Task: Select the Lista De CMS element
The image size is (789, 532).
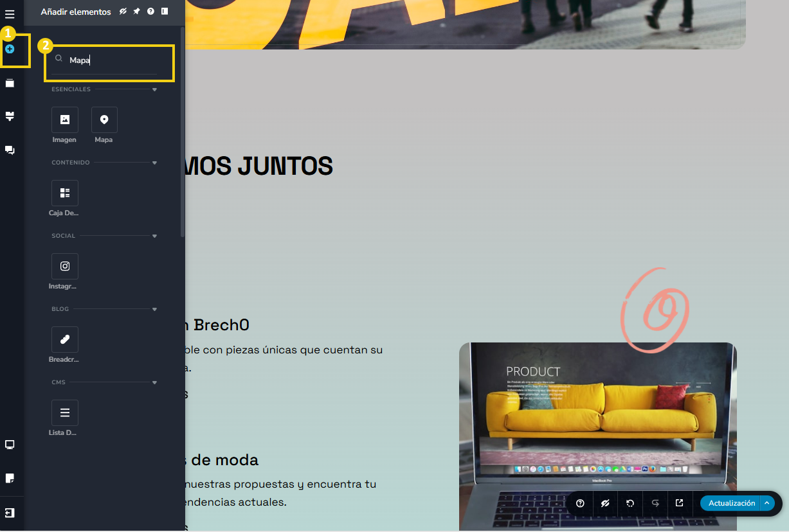Action: 65,413
